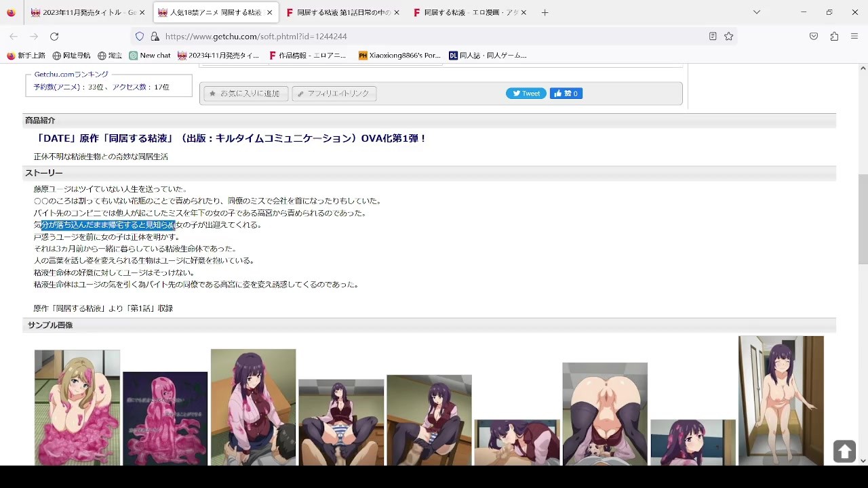Viewport: 868px width, 488px height.
Task: Go back to the previous page
Action: point(14,37)
